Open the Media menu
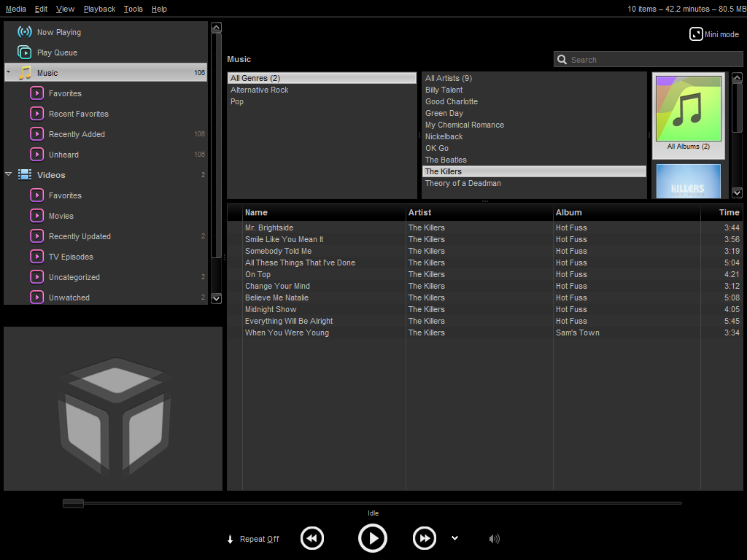This screenshot has height=560, width=747. click(16, 9)
